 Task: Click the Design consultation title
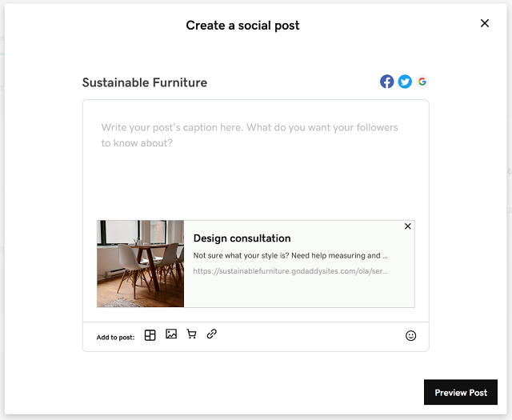pos(242,238)
